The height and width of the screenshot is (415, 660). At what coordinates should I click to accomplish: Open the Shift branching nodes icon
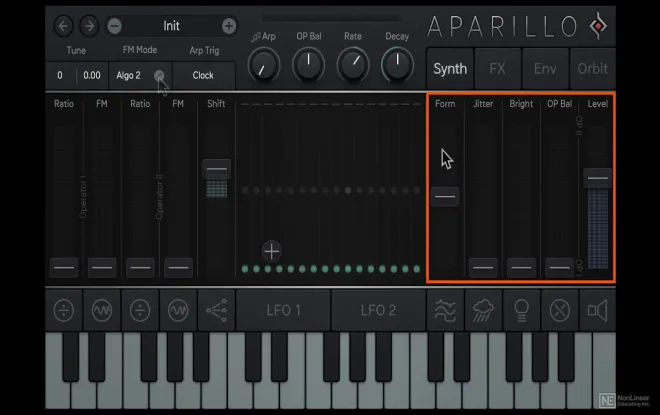pos(216,311)
